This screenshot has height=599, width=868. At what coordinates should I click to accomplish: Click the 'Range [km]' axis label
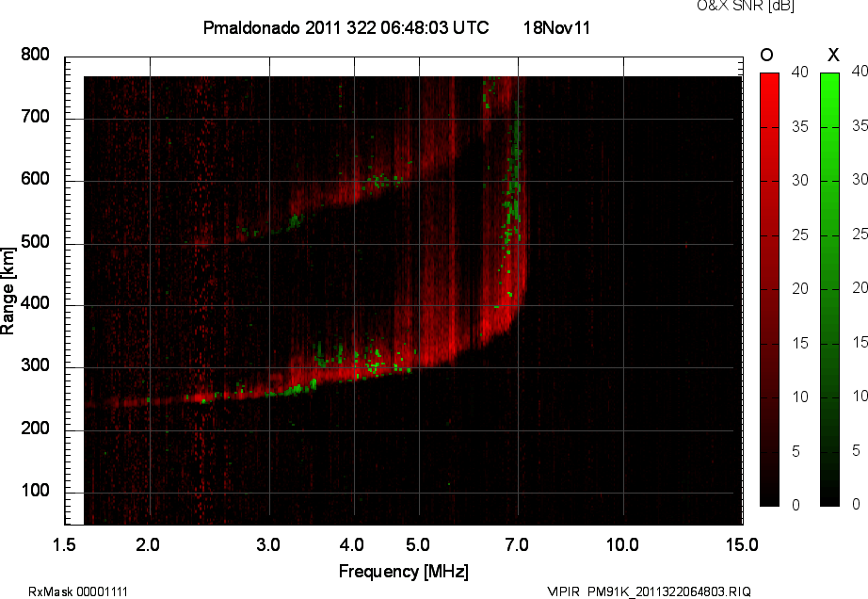8,291
